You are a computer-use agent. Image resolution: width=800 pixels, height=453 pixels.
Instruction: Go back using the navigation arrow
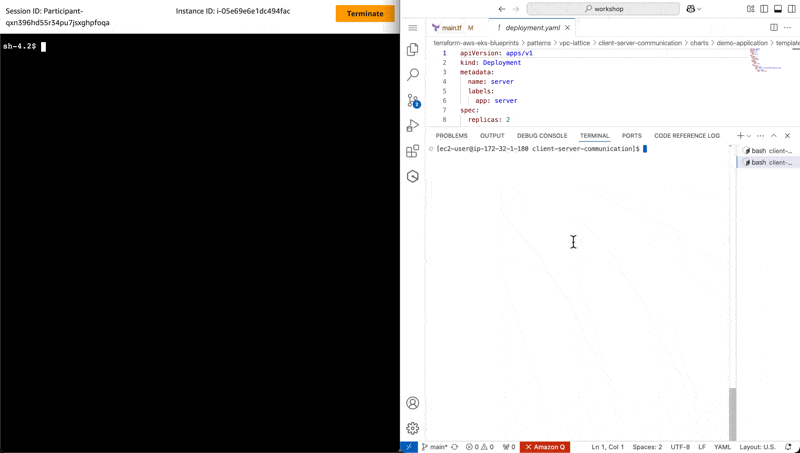(x=502, y=9)
